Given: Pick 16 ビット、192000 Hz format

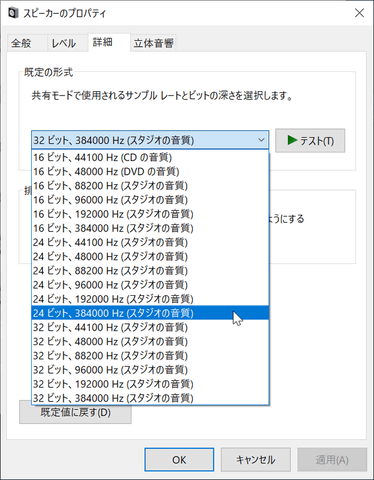Looking at the screenshot, I should pos(150,214).
